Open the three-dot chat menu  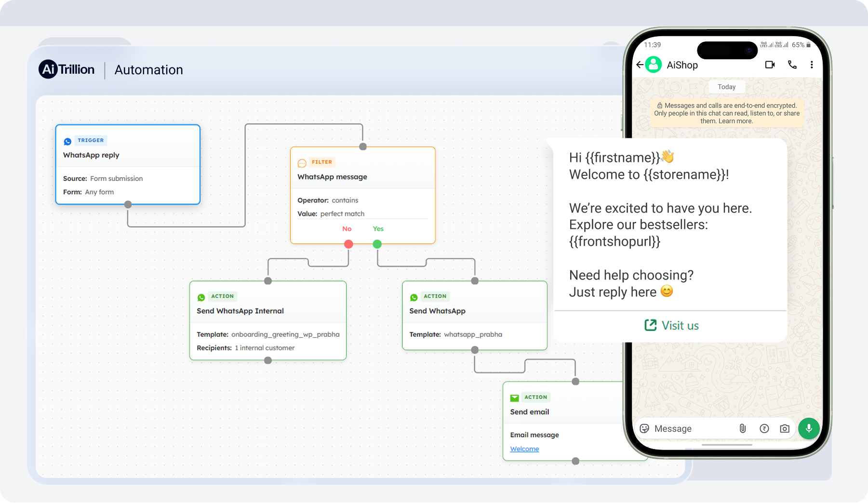[x=812, y=65]
